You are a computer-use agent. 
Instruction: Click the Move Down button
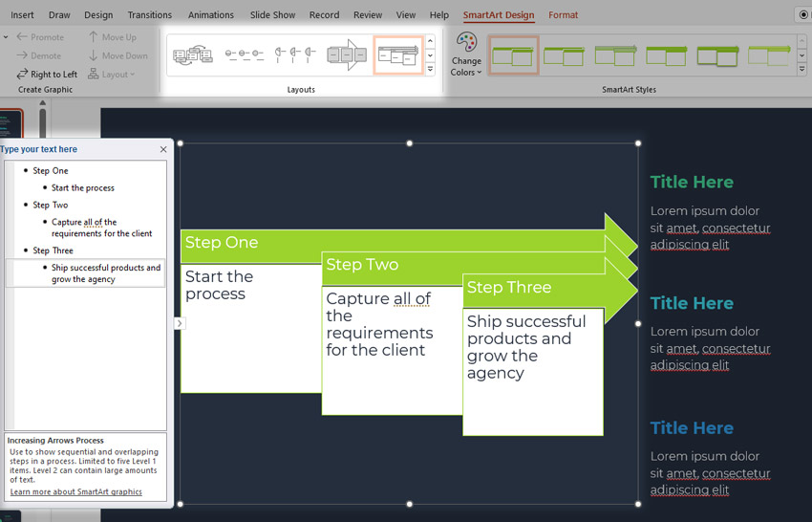[x=118, y=55]
